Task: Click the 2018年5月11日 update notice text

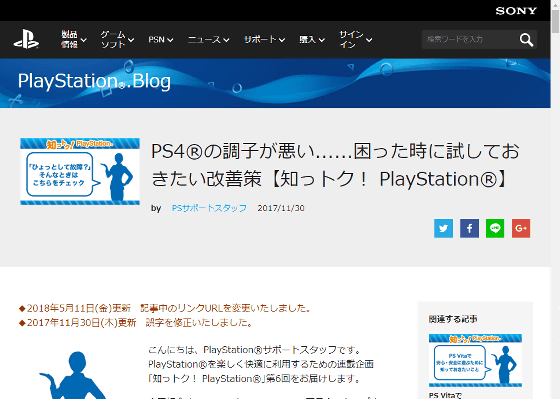Action: (166, 308)
